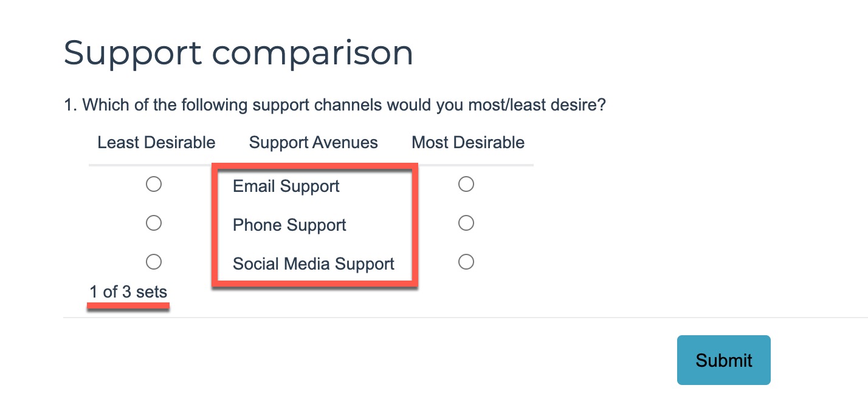Image resolution: width=868 pixels, height=402 pixels.
Task: Click the red underline below the sets counter
Action: pos(128,307)
